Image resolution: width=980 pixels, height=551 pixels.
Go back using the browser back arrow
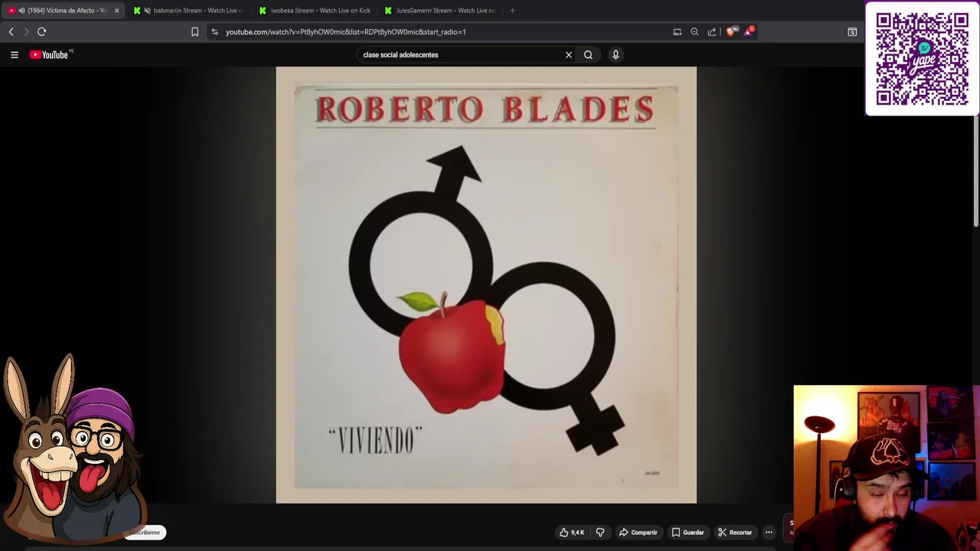11,31
